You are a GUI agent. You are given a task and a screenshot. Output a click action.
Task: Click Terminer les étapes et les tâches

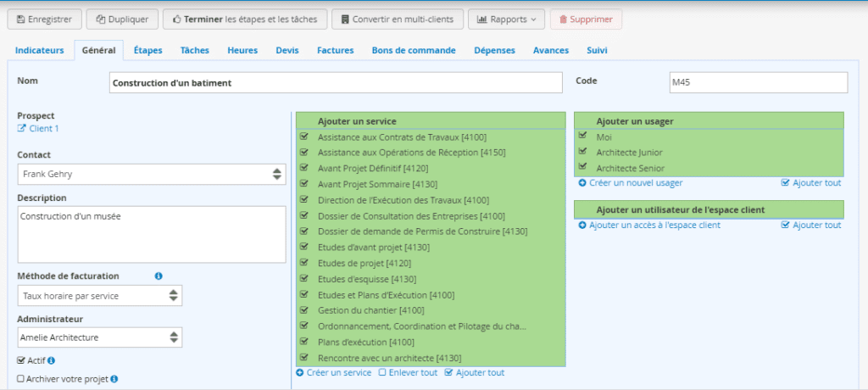245,19
